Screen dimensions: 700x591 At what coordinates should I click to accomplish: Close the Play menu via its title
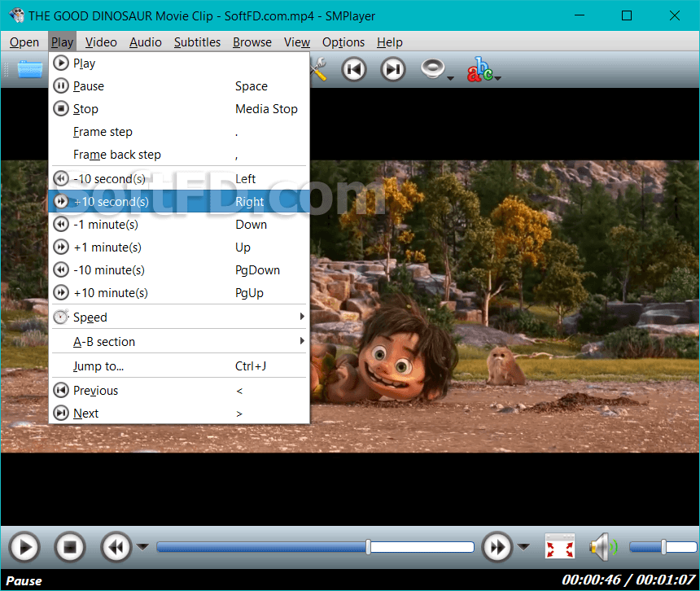click(x=62, y=42)
